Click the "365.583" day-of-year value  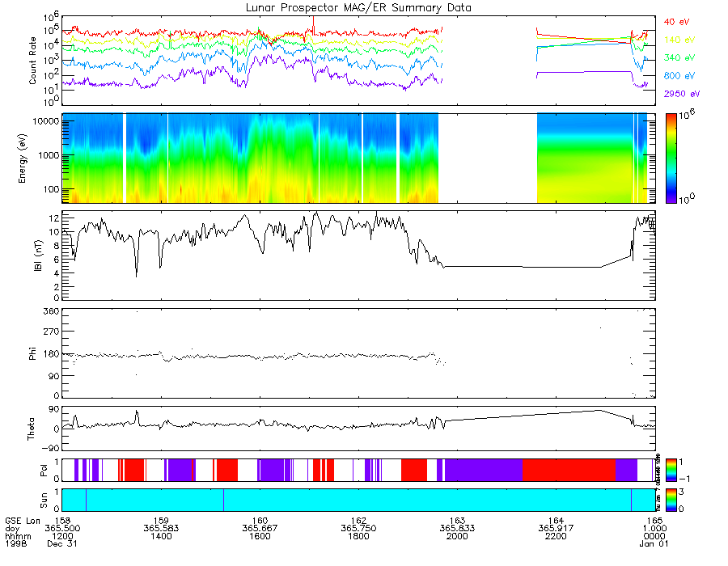tap(161, 529)
